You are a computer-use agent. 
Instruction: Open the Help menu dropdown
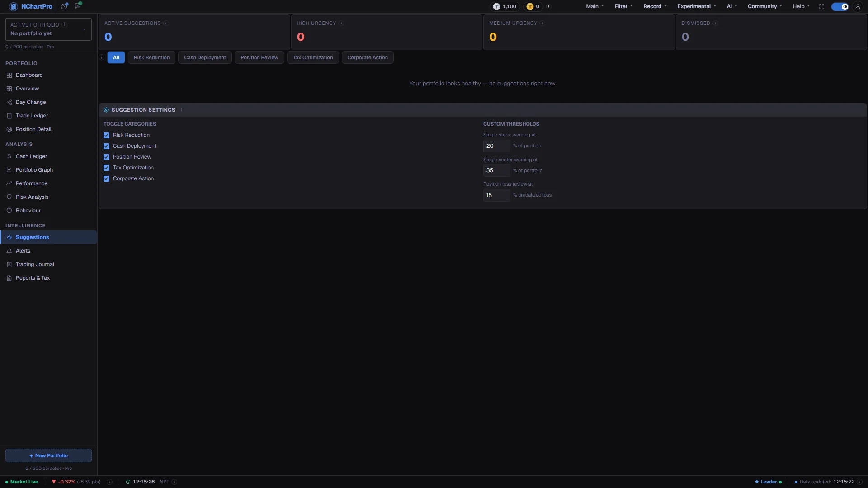(x=801, y=6)
